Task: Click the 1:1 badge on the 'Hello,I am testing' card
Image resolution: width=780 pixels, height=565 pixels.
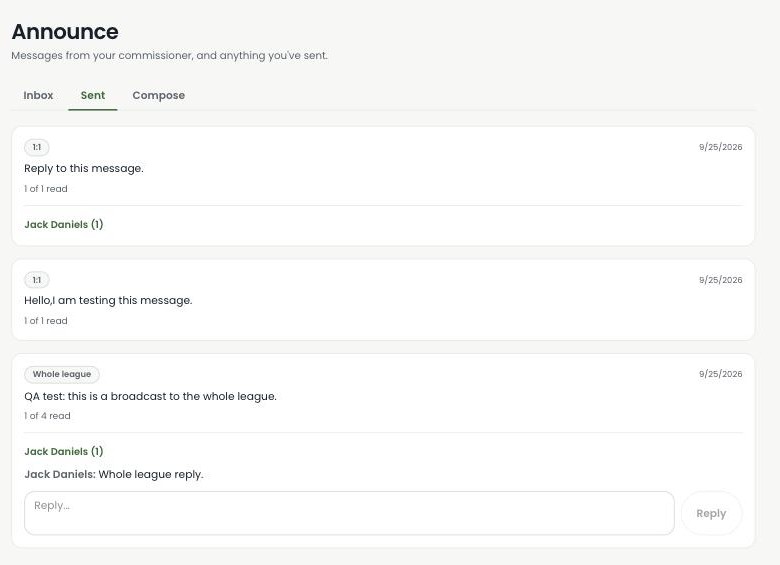Action: coord(37,280)
